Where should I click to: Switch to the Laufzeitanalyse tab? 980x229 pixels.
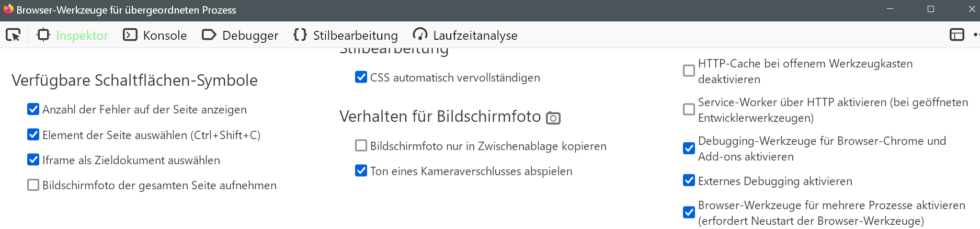coord(465,35)
